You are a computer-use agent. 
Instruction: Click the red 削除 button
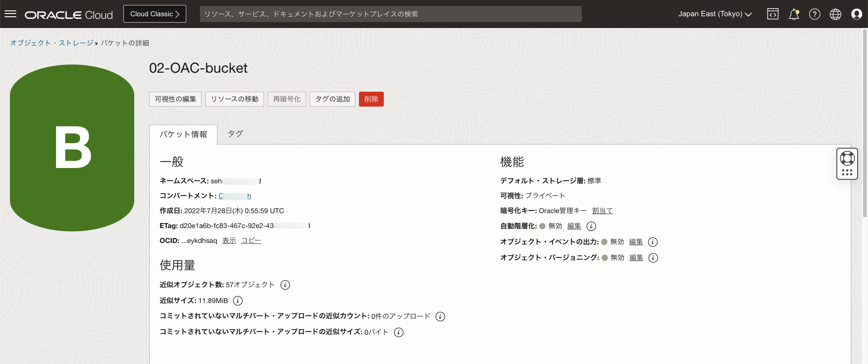point(371,99)
